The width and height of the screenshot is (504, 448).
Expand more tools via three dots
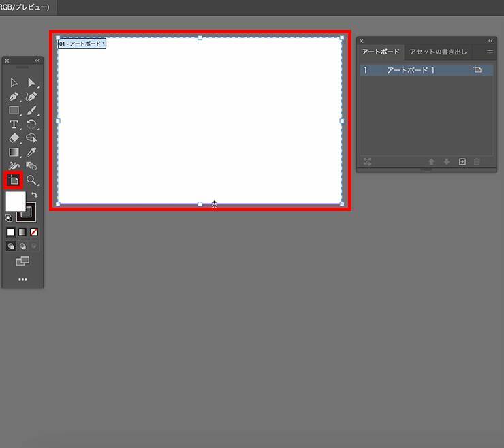click(22, 279)
